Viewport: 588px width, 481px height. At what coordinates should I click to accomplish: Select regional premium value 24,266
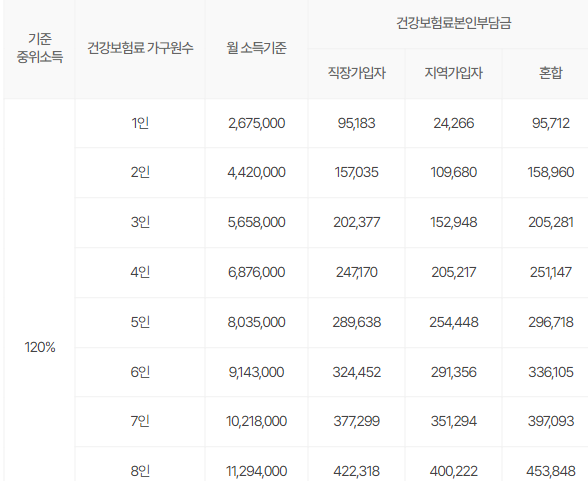(454, 123)
